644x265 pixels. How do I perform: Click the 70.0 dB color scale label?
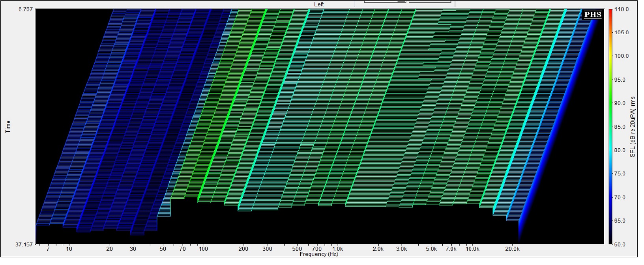pyautogui.click(x=621, y=197)
